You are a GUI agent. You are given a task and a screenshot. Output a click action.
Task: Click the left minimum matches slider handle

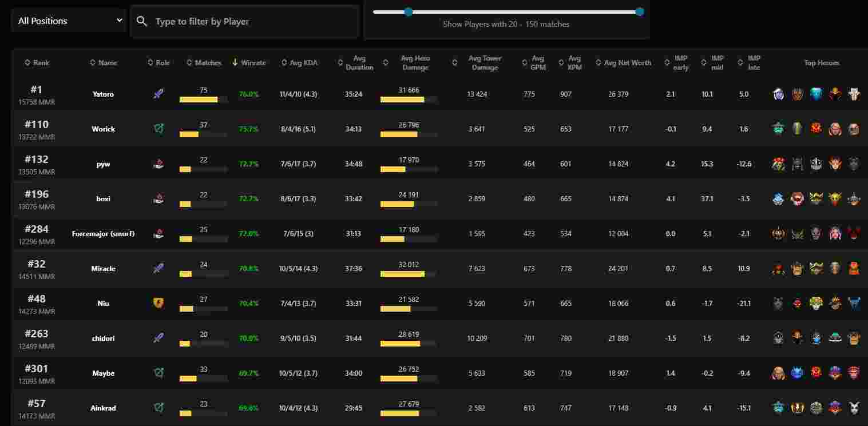pos(408,11)
